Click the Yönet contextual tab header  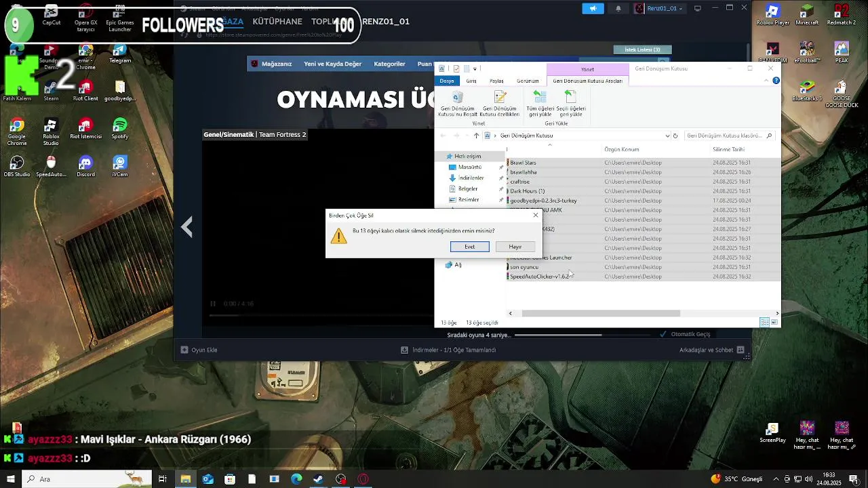click(x=587, y=69)
